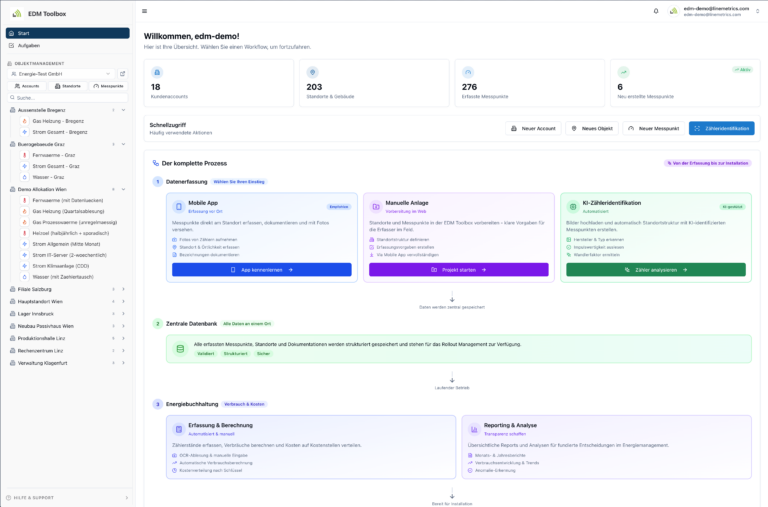Click flame icon of Gas Prozesswaerme (unregelmaessig)
This screenshot has width=768, height=507.
pyautogui.click(x=24, y=222)
